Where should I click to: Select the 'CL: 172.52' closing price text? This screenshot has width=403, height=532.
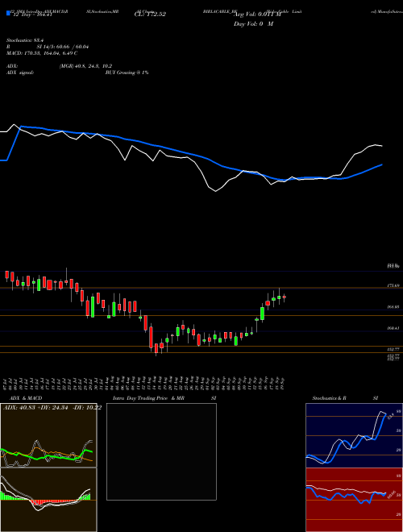[x=150, y=15]
